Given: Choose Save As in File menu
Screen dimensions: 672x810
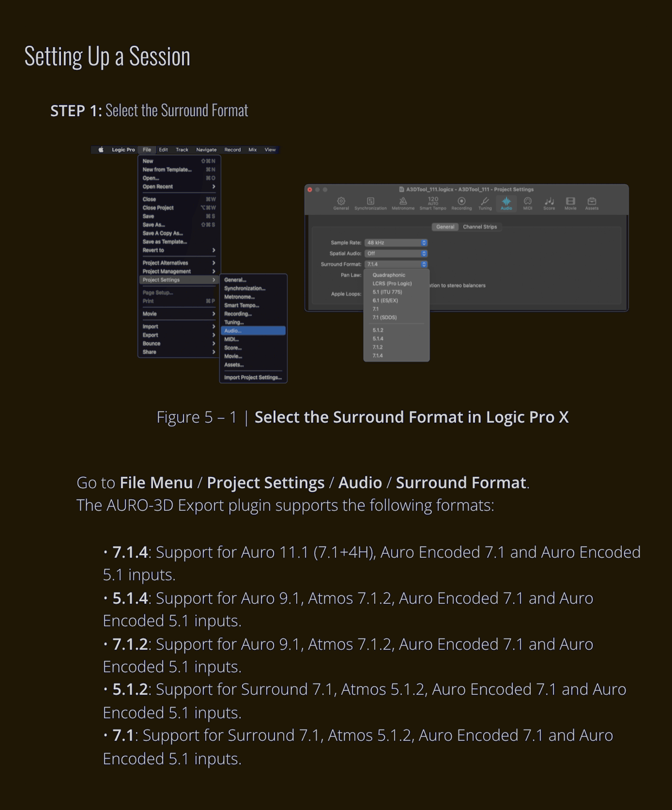Looking at the screenshot, I should [x=178, y=225].
